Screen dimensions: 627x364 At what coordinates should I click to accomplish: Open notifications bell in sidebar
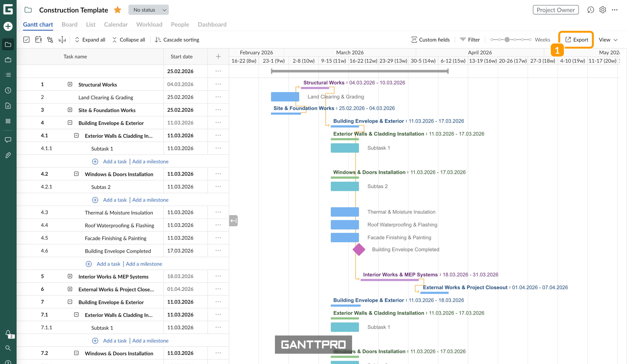tap(8, 333)
